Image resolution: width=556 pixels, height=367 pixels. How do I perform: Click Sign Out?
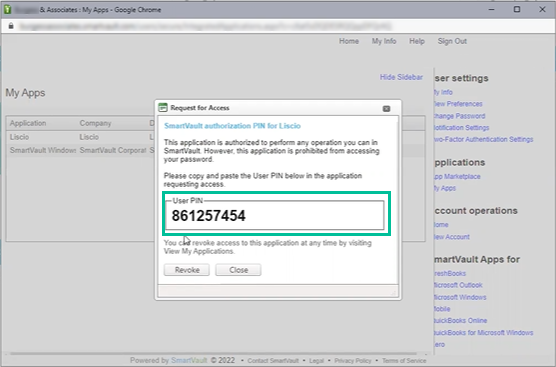click(x=452, y=41)
